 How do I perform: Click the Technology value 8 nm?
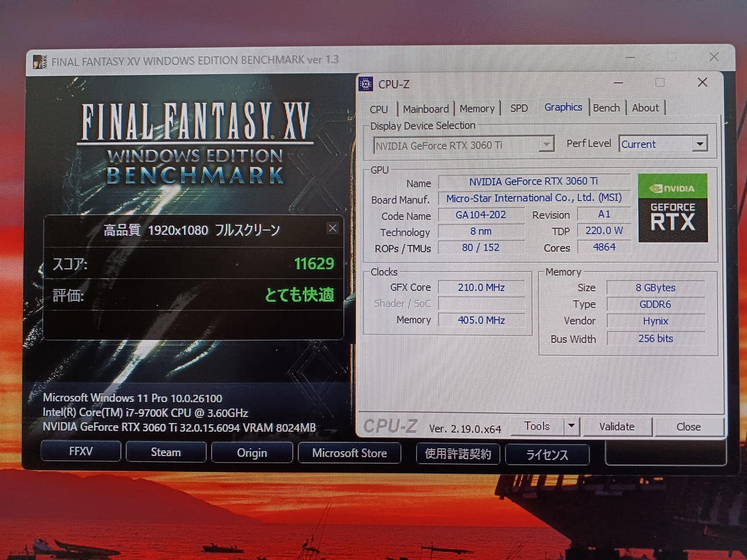click(481, 231)
